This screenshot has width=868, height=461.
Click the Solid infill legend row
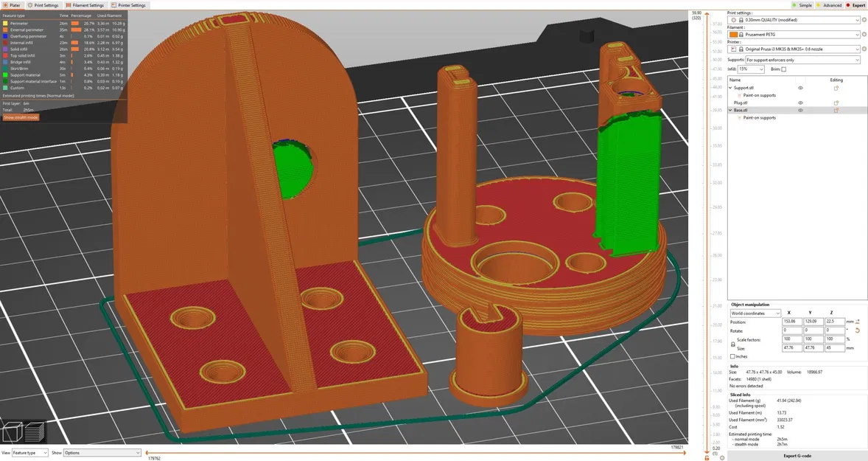coord(63,49)
